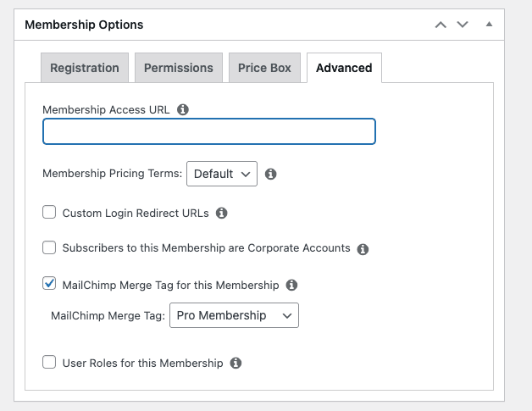The height and width of the screenshot is (411, 532).
Task: Click info icon beside Corporate Accounts option
Action: coord(363,249)
